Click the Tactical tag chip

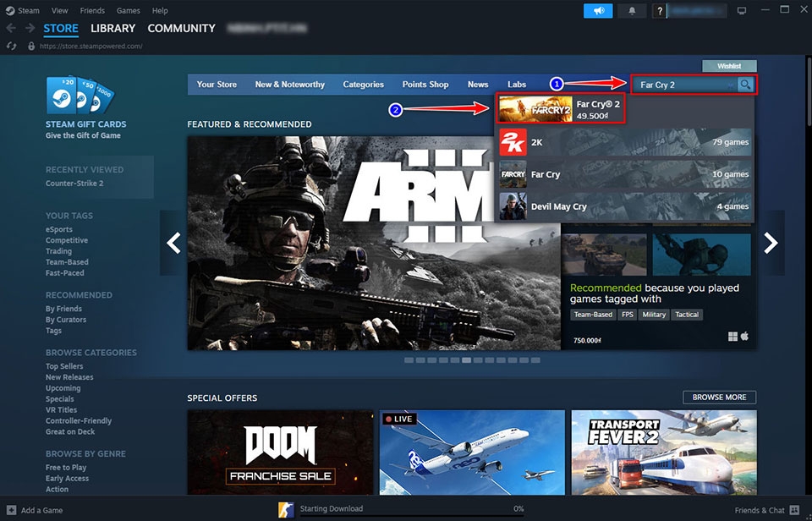[x=687, y=315]
